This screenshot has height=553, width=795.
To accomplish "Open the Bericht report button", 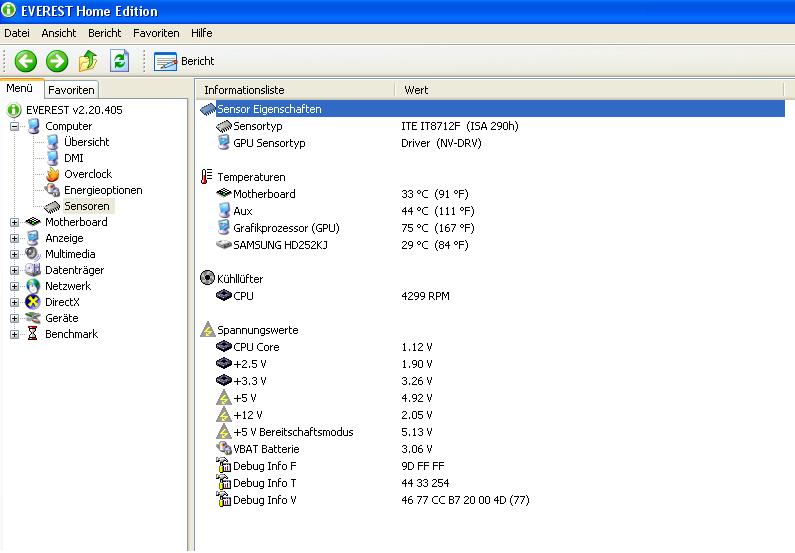I will [185, 61].
